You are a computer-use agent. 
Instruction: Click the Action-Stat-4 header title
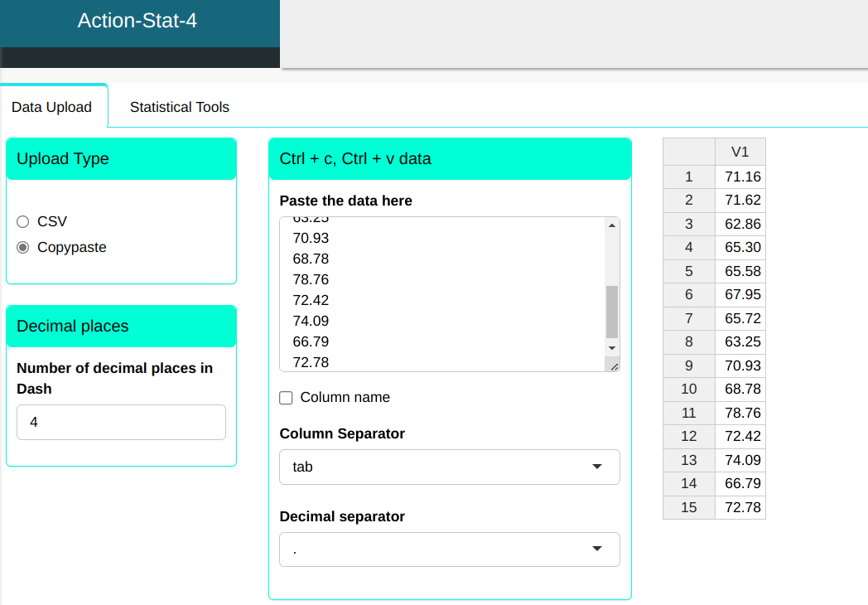coord(137,21)
